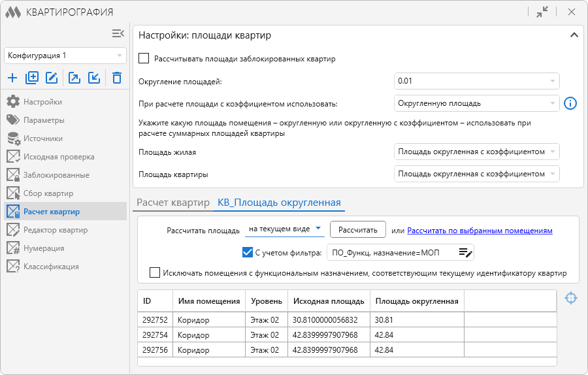Click the blue info icon

pos(570,103)
